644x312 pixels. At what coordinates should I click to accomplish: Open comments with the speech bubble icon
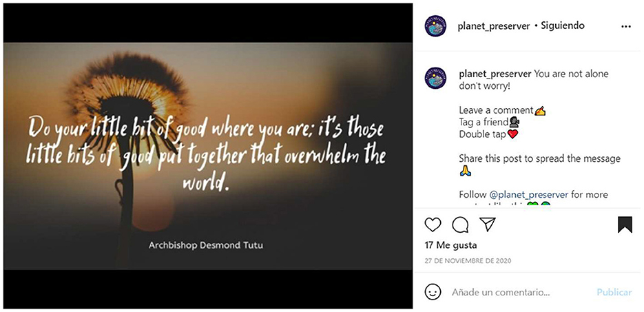point(460,225)
